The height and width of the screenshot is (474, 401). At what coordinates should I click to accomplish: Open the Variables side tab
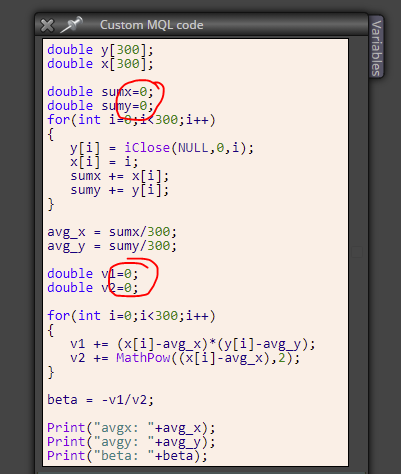376,47
